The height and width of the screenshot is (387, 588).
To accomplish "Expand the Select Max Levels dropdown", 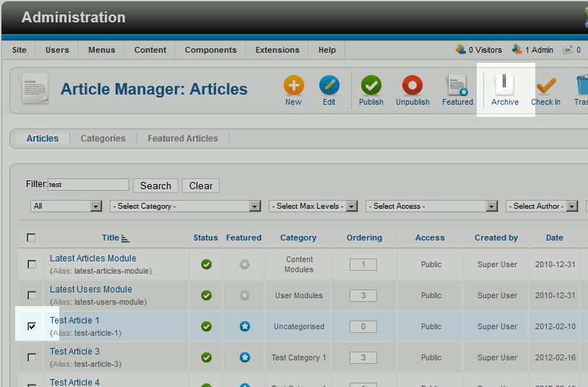I will (x=313, y=206).
